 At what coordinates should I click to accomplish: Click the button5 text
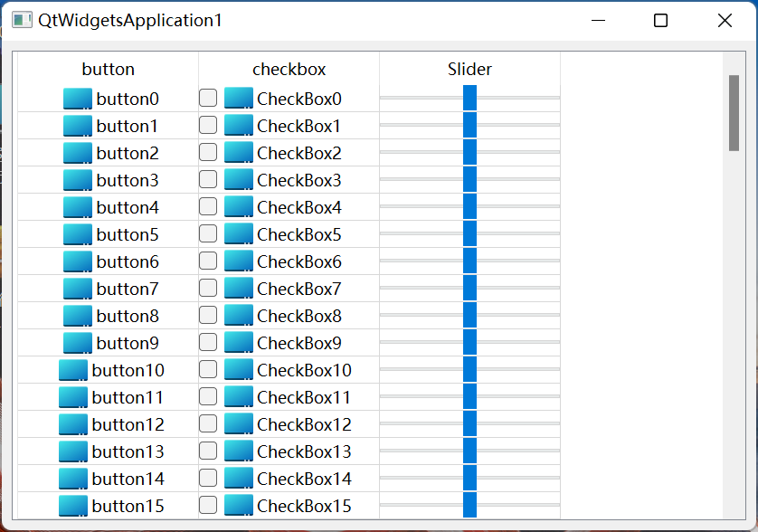(128, 234)
